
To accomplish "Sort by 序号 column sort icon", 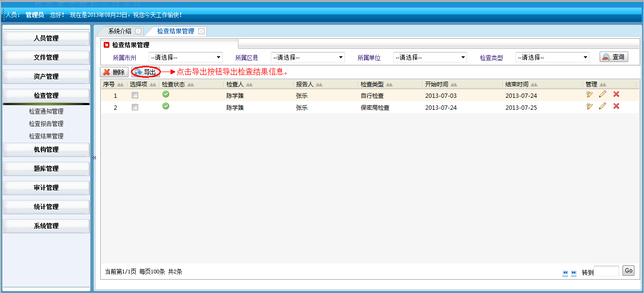I will 120,84.
